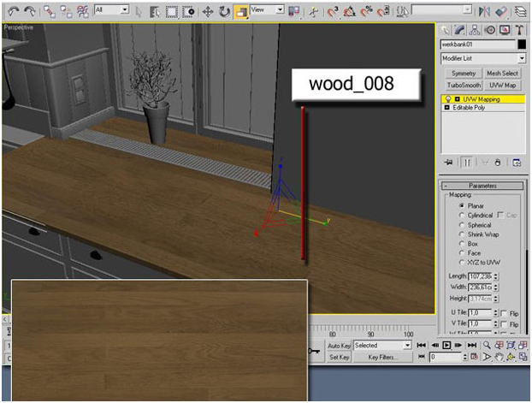Select the Shrink Wrap mapping option
Screen dimensions: 532x403
click(462, 234)
